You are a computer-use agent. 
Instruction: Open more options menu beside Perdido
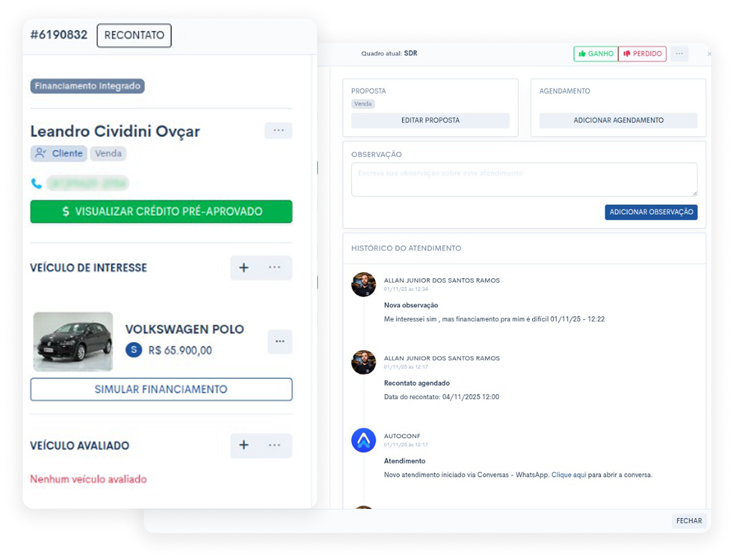(x=679, y=54)
